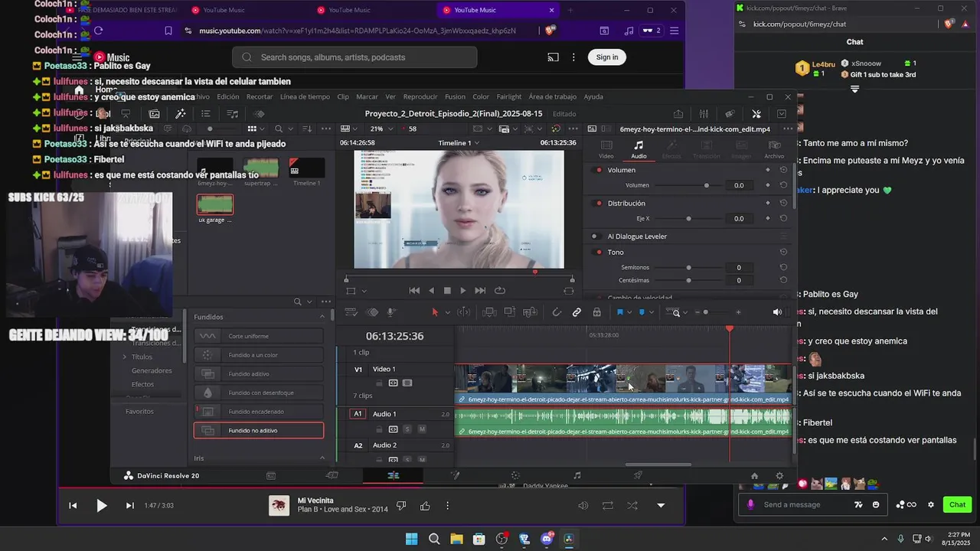Open Favoritos in the effects library
The width and height of the screenshot is (980, 551).
[139, 411]
